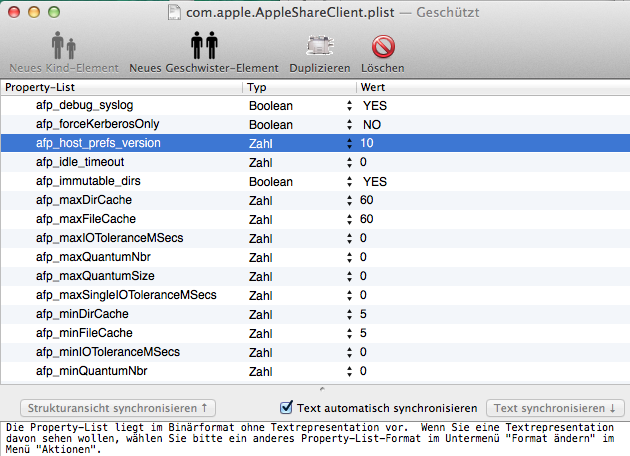Select the afp_minFileCache key
This screenshot has height=456, width=630.
[x=84, y=333]
